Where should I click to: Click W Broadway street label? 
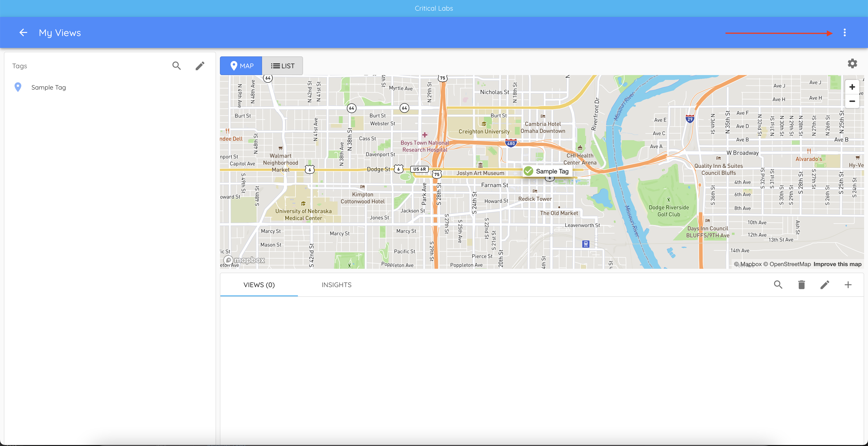(x=742, y=153)
